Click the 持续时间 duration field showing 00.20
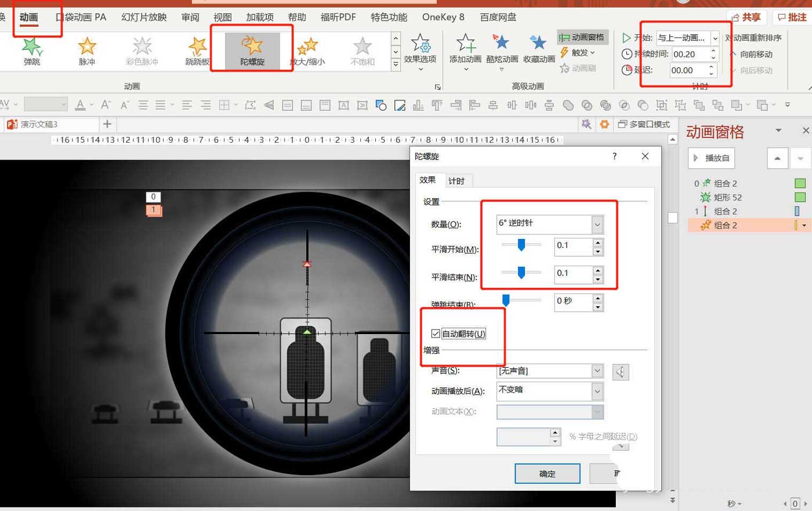The height and width of the screenshot is (511, 812). [x=689, y=54]
